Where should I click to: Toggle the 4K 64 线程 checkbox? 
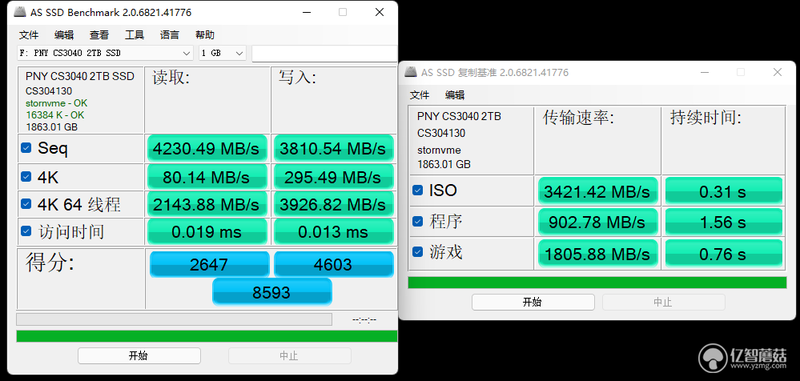26,204
